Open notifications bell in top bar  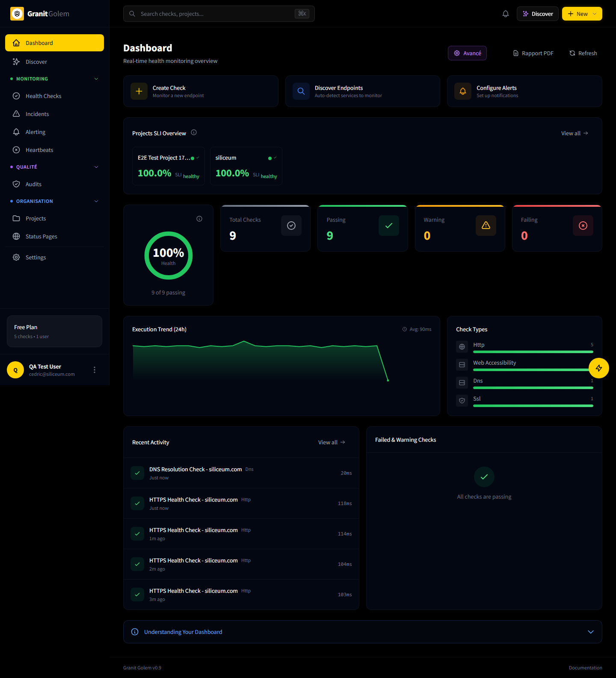(506, 14)
